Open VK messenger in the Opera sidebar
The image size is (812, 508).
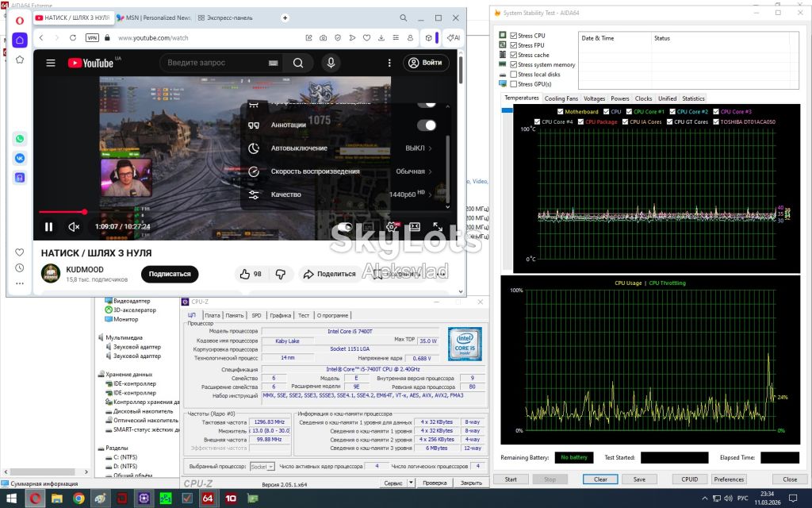pos(20,158)
